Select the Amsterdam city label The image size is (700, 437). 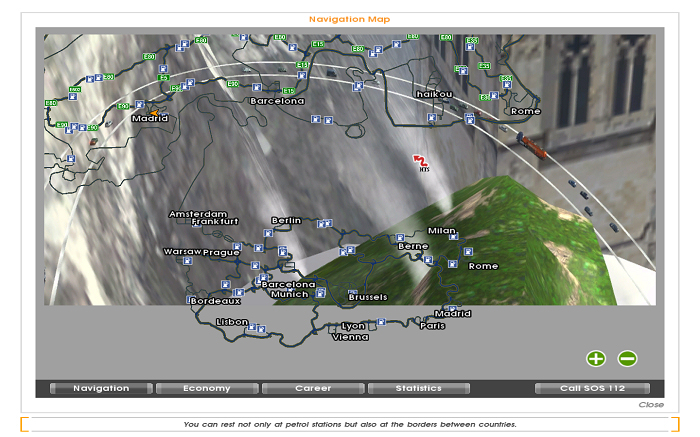[198, 214]
